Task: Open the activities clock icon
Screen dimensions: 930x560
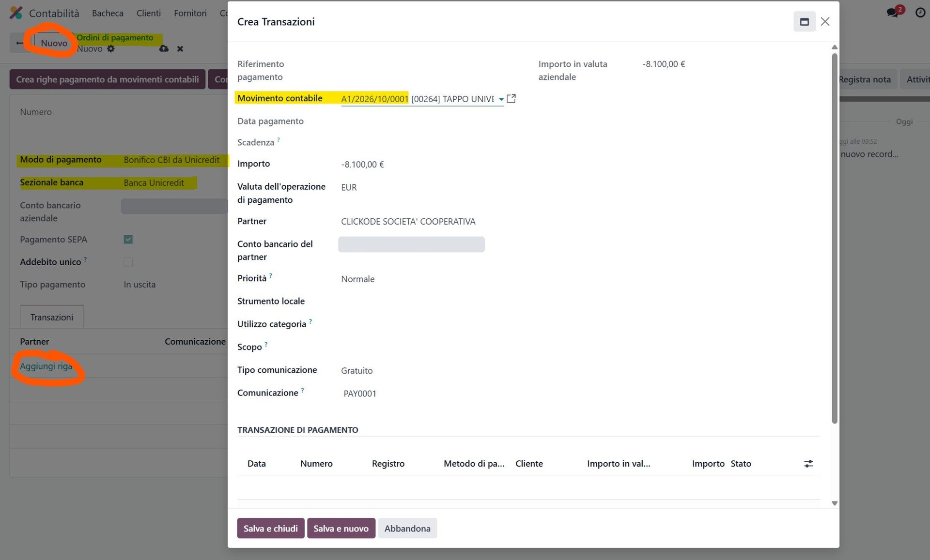Action: tap(920, 13)
